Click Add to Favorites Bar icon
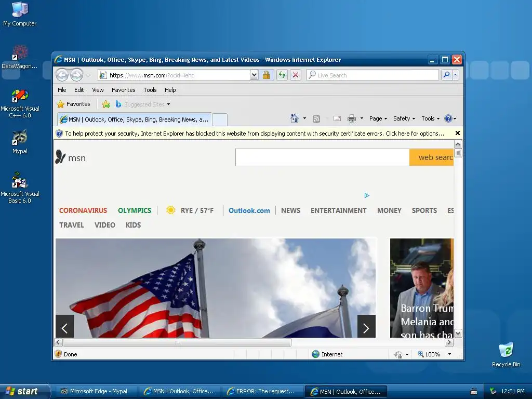 tap(106, 104)
